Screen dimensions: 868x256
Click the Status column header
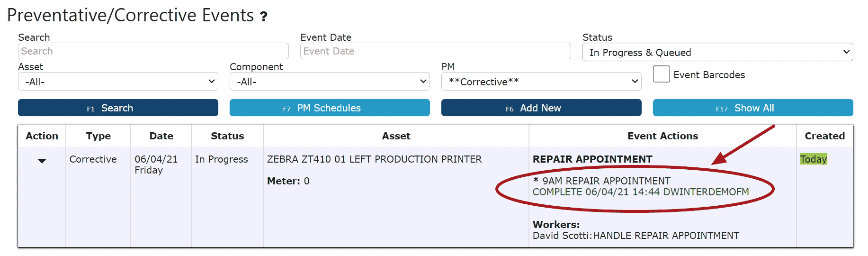click(x=227, y=136)
